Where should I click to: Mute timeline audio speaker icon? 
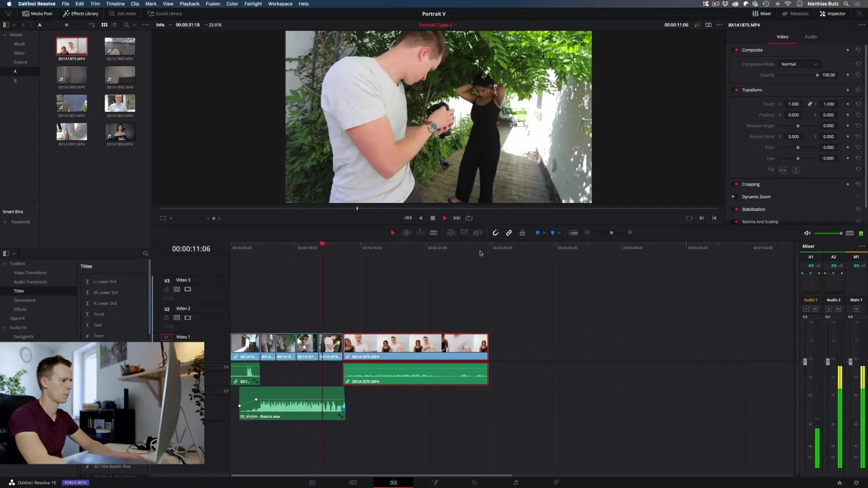pos(807,233)
